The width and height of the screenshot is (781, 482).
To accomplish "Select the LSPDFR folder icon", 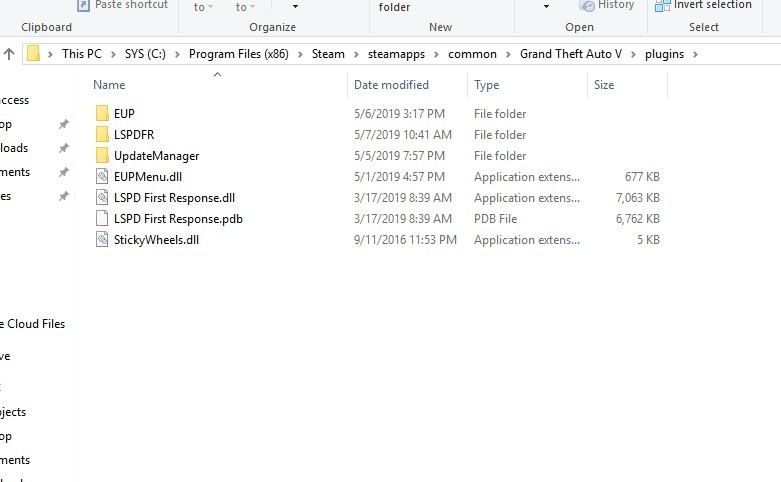I will [x=102, y=134].
